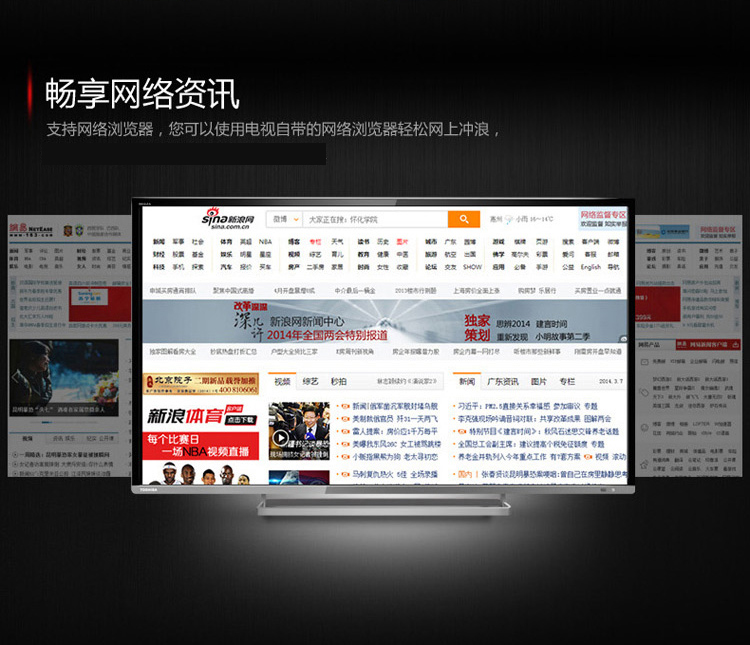Click the NBA navigation link
Screen dimensions: 750x645
click(x=265, y=242)
